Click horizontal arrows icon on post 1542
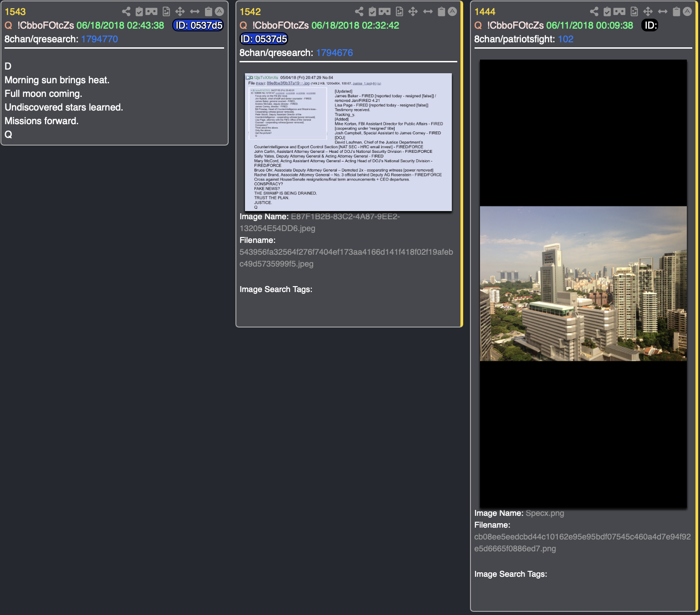 428,11
